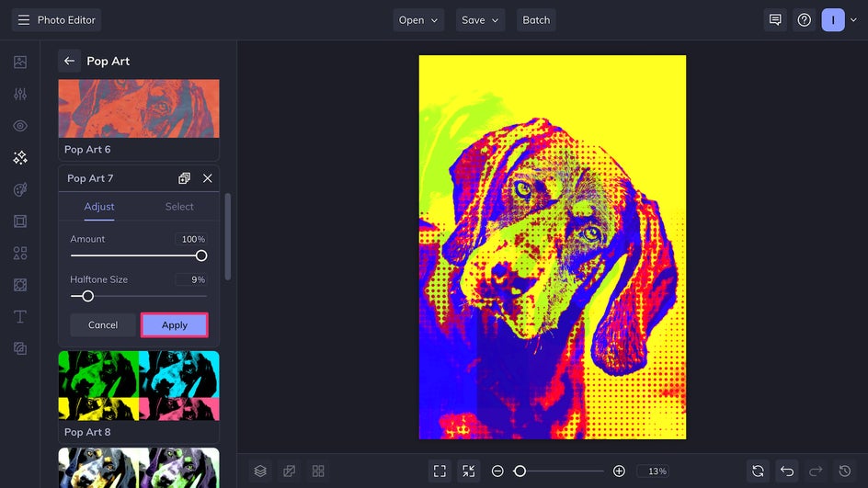Open the Image Manager sidebar icon
Screen dimensions: 868x488
click(20, 62)
